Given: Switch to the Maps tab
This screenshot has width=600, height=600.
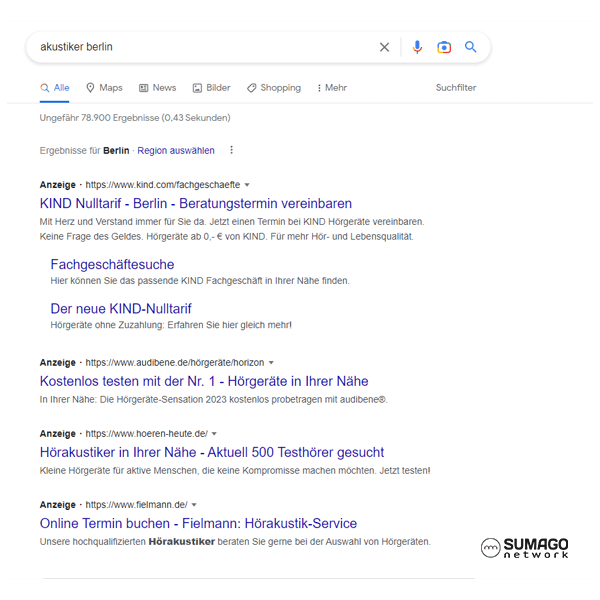Looking at the screenshot, I should pyautogui.click(x=104, y=88).
